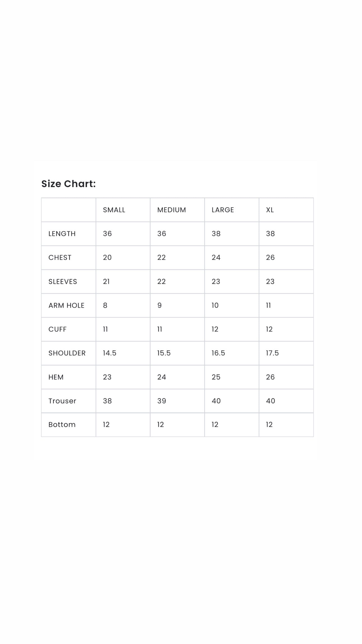Click the 14.5 shoulder value for Small
Image resolution: width=362 pixels, height=644 pixels.
[109, 353]
